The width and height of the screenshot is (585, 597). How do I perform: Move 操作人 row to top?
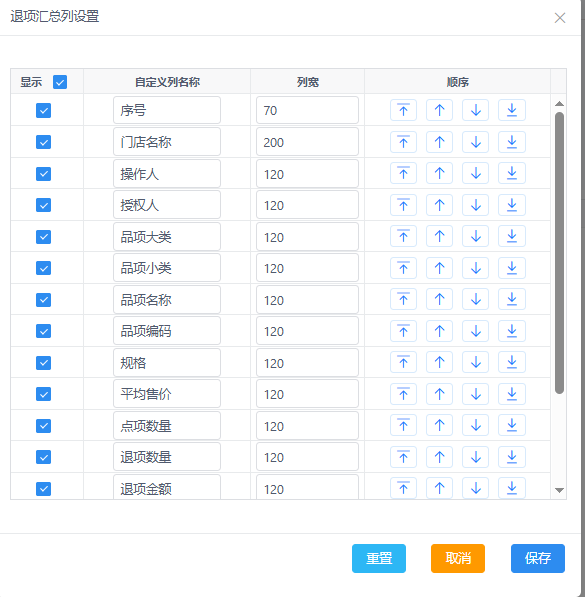click(403, 174)
